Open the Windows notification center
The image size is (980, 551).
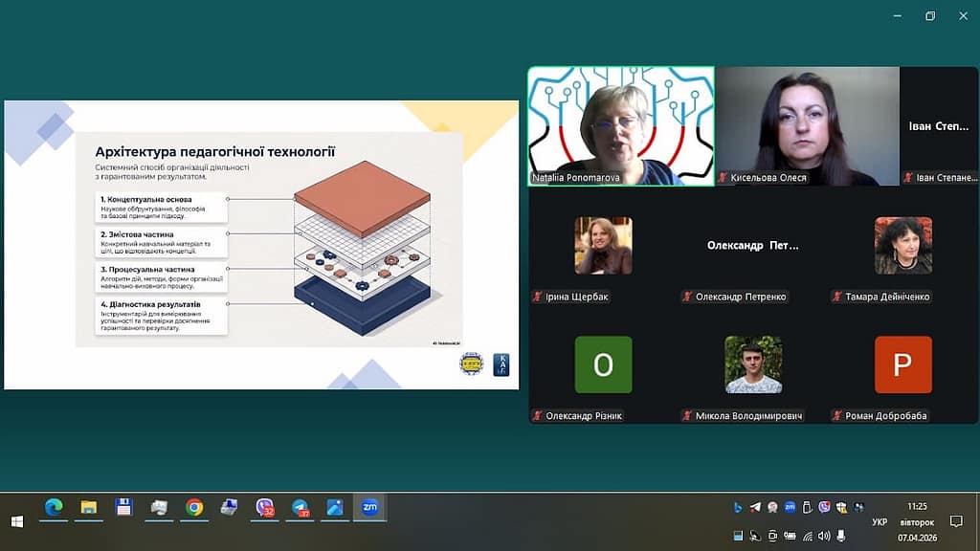coord(956,521)
